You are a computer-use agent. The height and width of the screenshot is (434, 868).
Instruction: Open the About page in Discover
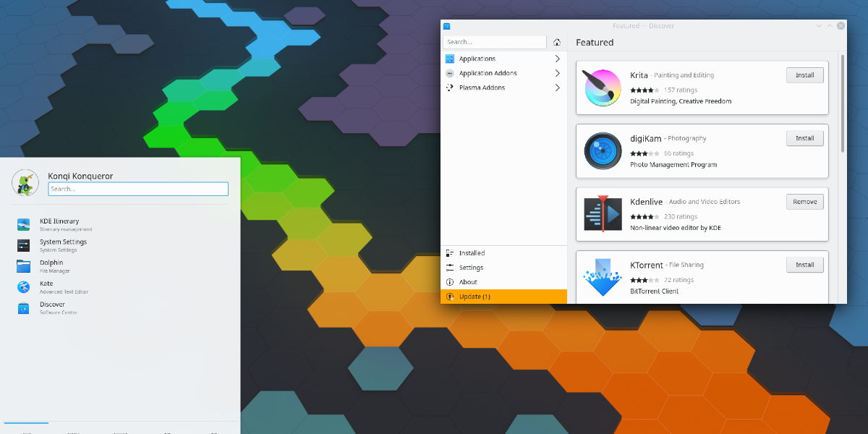click(x=468, y=282)
